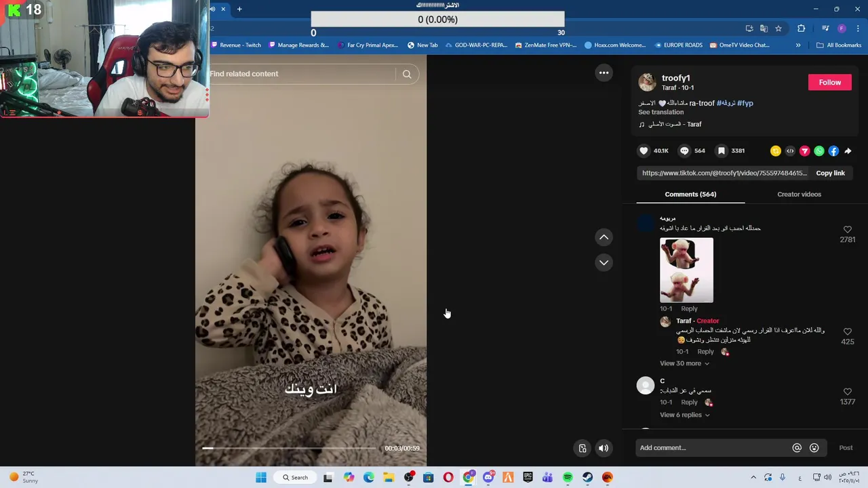See translation of the caption

(660, 112)
